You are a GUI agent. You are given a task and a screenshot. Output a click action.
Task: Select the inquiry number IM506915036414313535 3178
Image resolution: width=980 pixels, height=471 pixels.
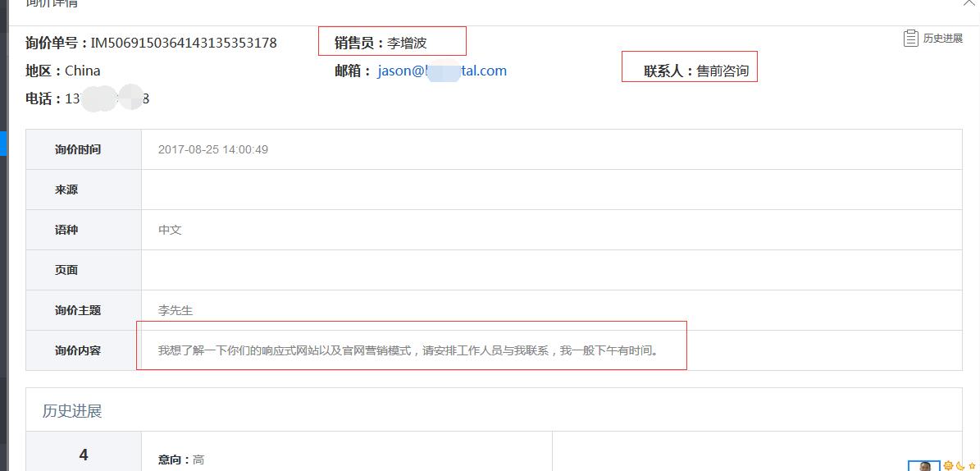183,43
